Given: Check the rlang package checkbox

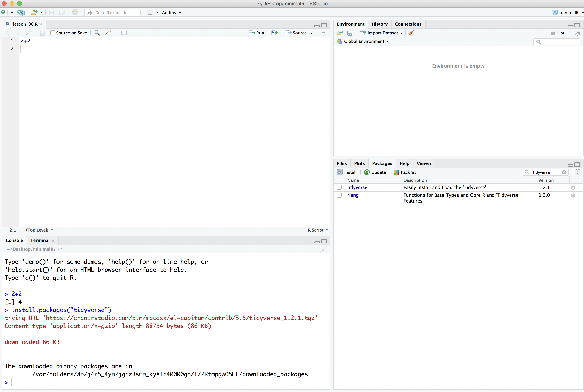Looking at the screenshot, I should click(x=339, y=195).
